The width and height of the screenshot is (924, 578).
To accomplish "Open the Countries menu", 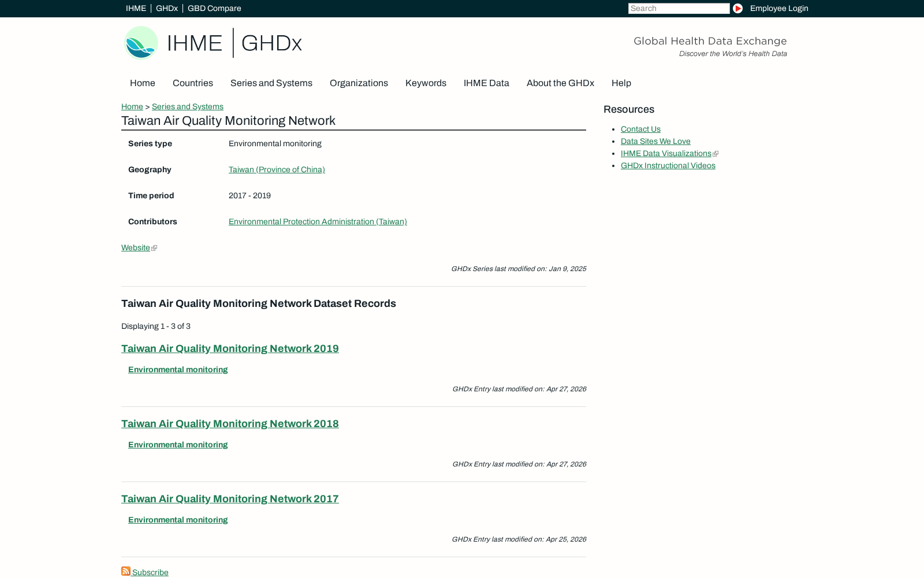I will (193, 83).
